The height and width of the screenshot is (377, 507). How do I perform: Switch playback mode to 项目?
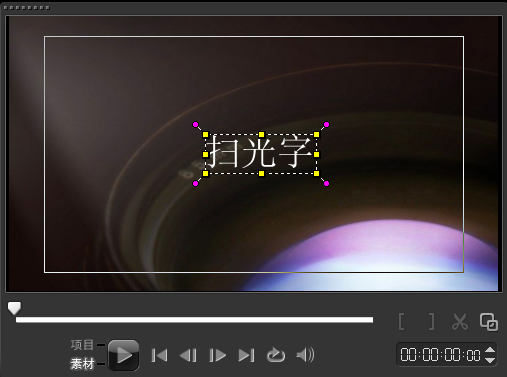point(82,345)
